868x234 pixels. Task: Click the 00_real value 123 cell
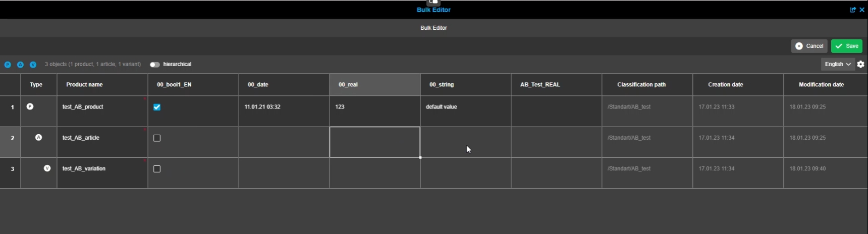(x=375, y=111)
